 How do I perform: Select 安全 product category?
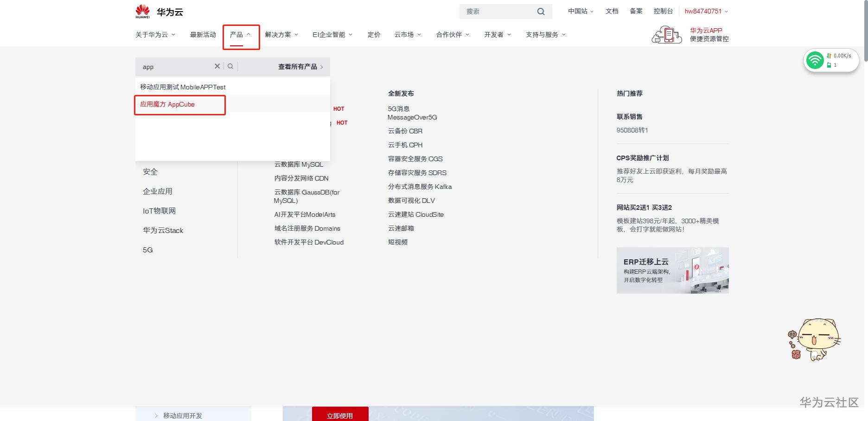pos(150,172)
